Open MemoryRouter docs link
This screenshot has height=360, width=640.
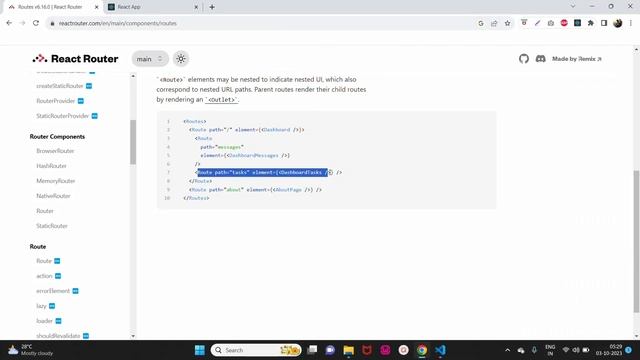pos(56,181)
